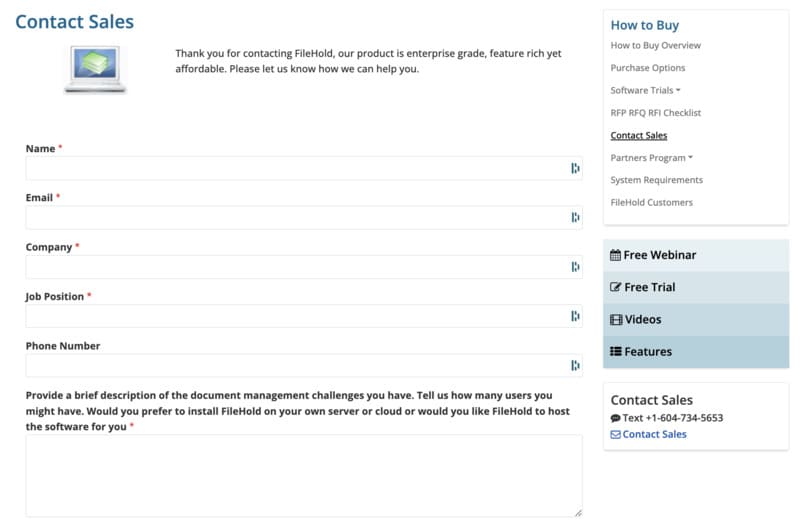Image resolution: width=800 pixels, height=526 pixels.
Task: Click the laptop FileHold image
Action: click(95, 69)
